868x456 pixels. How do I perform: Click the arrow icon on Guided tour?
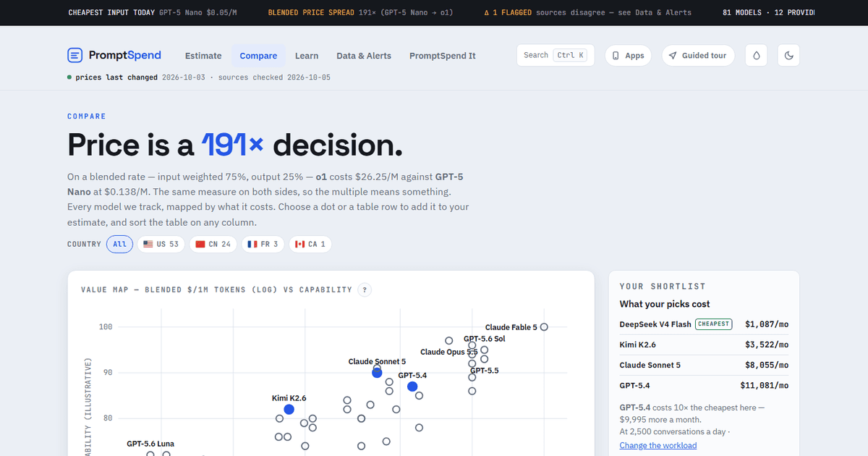pyautogui.click(x=673, y=56)
